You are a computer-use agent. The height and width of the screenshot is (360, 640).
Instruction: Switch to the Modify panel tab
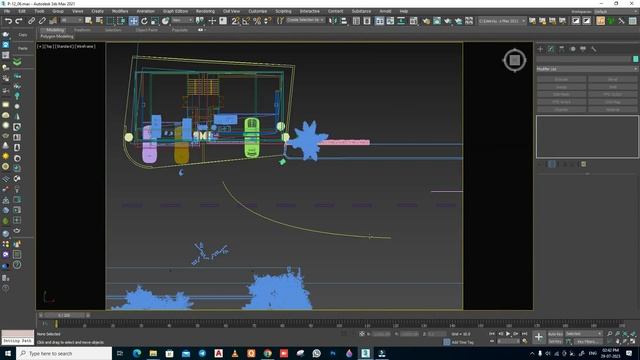click(x=551, y=49)
